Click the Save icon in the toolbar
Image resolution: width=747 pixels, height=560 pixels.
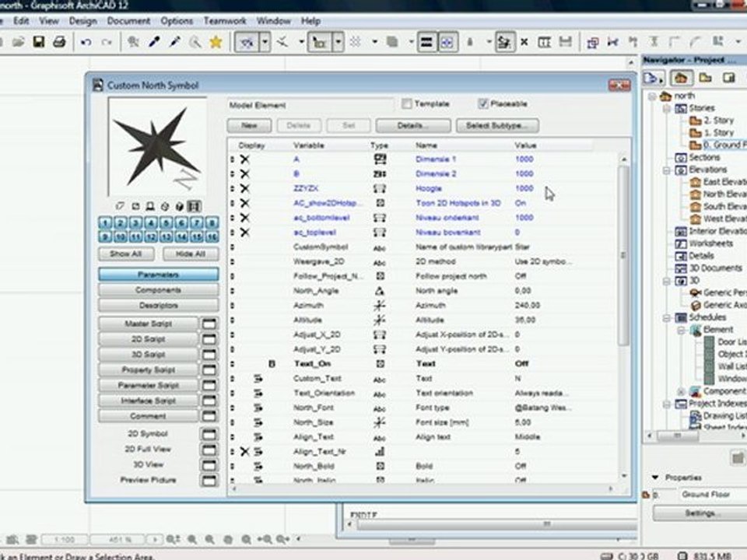point(38,42)
